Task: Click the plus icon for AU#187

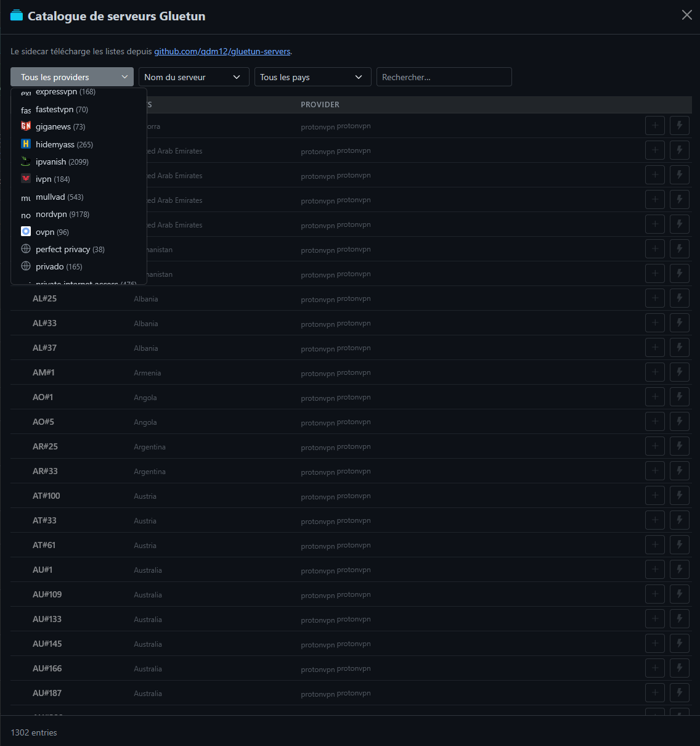Action: pyautogui.click(x=655, y=692)
